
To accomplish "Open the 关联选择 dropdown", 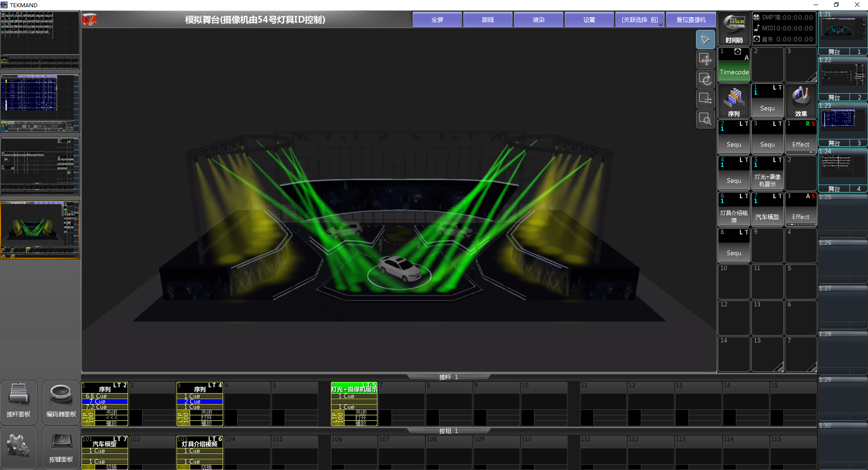I will coord(639,20).
